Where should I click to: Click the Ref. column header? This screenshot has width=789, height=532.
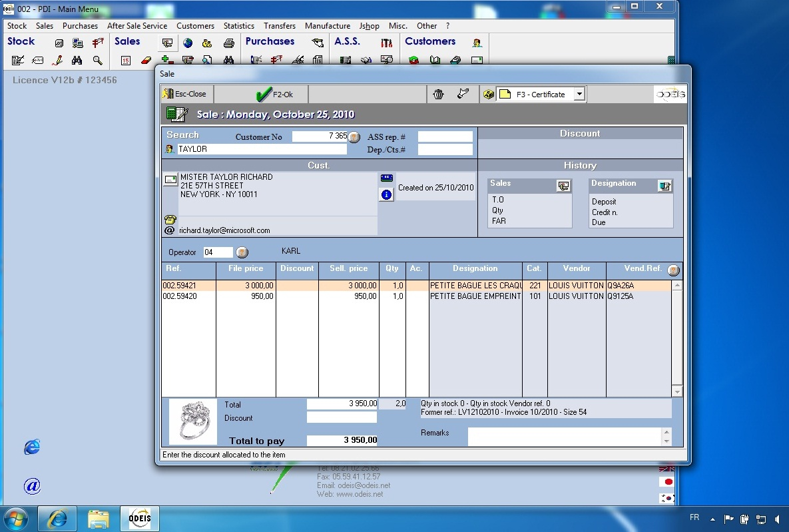coord(188,269)
